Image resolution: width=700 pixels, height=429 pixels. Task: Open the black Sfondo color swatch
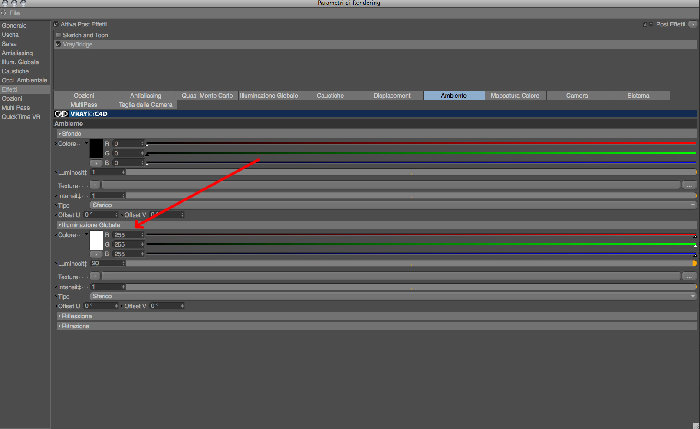(96, 148)
